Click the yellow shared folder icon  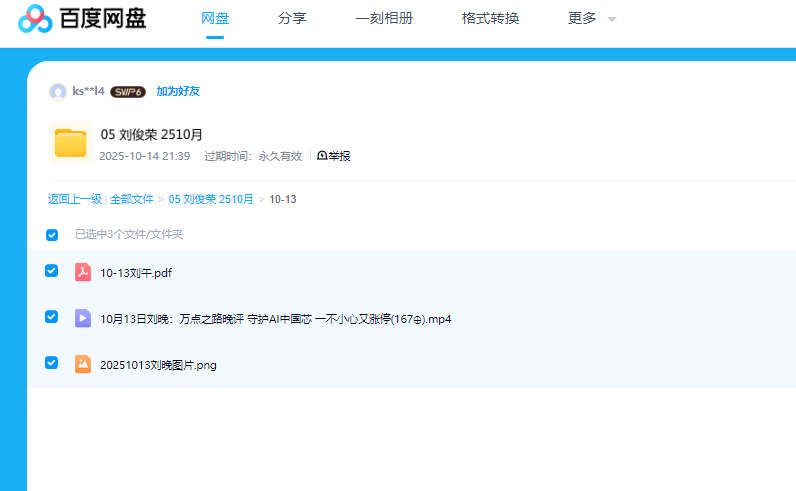[70, 143]
